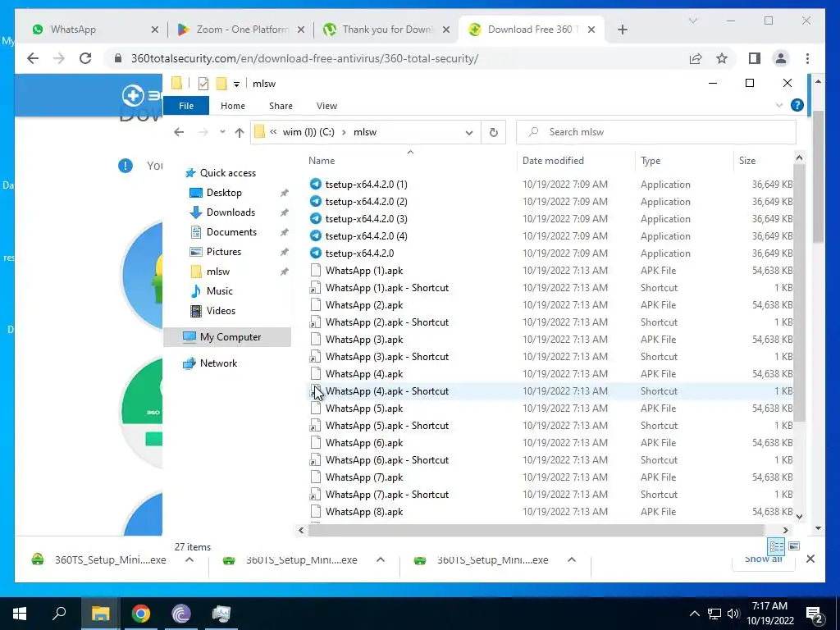Screen dimensions: 840x630
Task: Open Chrome from the taskbar
Action: point(141,614)
